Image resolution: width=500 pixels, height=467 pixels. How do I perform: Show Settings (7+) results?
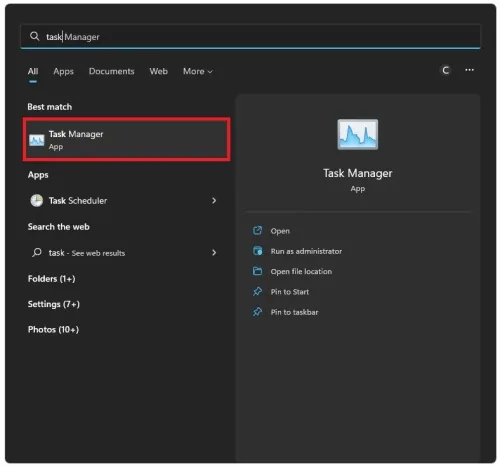(x=54, y=304)
